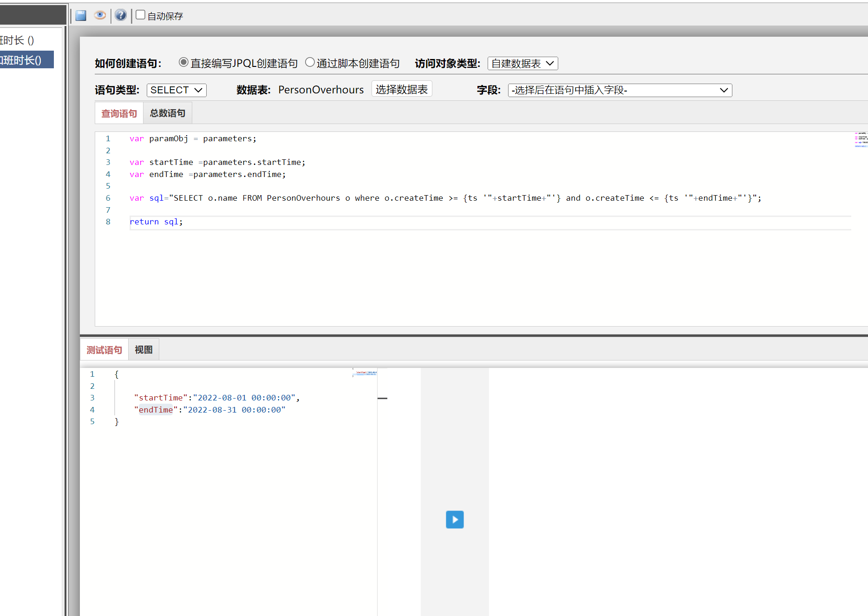Open help with the question mark icon
This screenshot has width=868, height=616.
coord(121,15)
